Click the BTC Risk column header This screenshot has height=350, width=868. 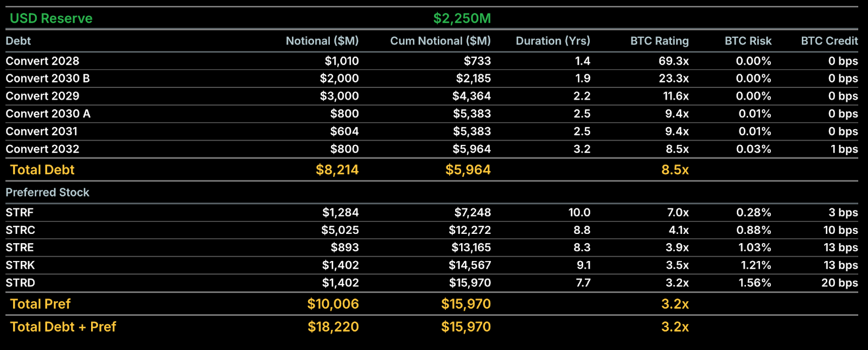point(748,41)
